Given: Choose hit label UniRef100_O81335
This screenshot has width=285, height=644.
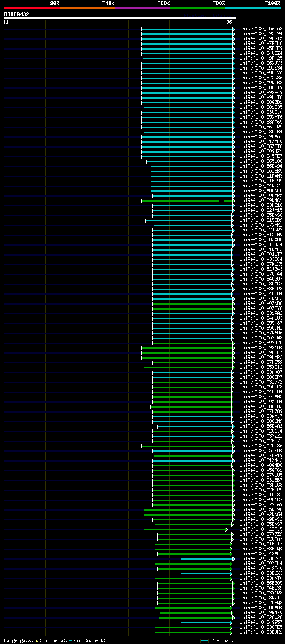Looking at the screenshot, I should pos(261,107).
